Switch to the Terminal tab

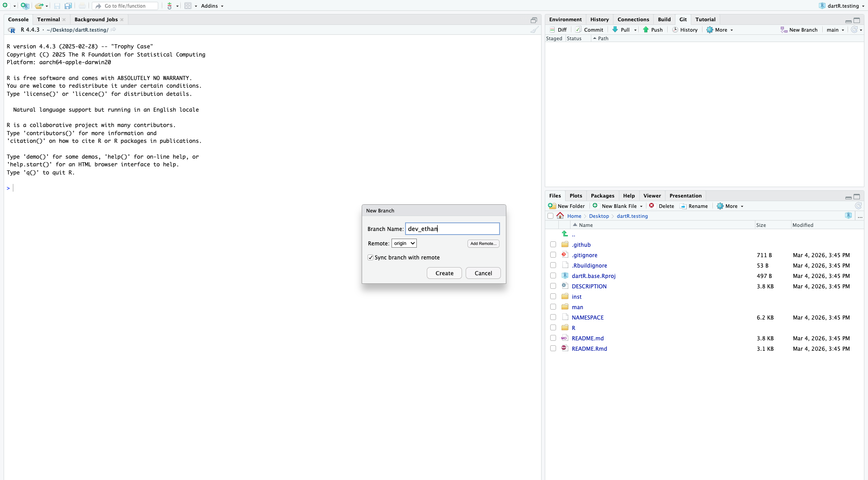pos(48,19)
